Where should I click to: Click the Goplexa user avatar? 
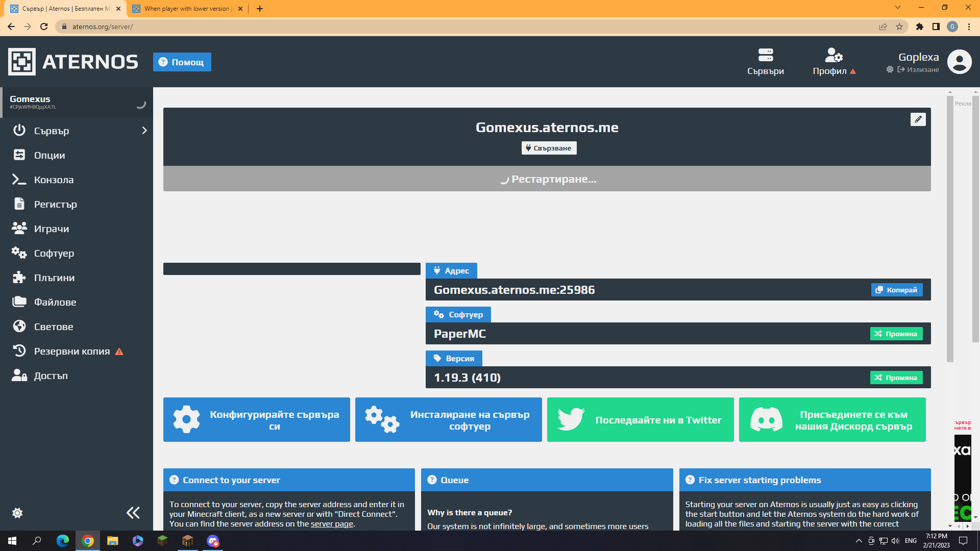[960, 62]
